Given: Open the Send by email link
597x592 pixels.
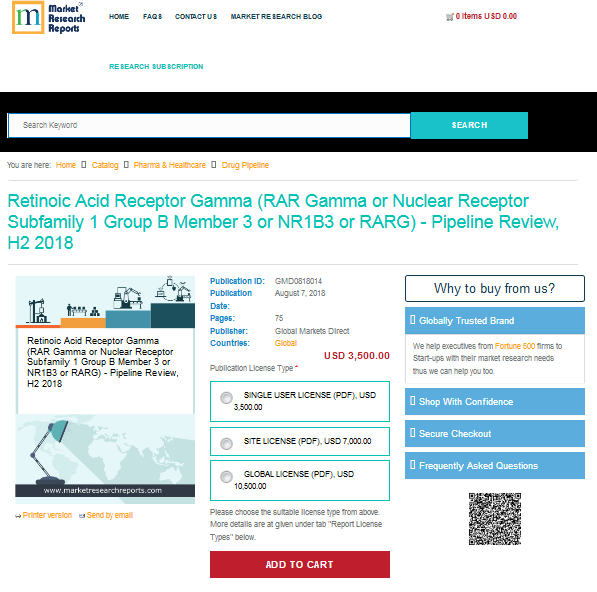Looking at the screenshot, I should pos(110,515).
